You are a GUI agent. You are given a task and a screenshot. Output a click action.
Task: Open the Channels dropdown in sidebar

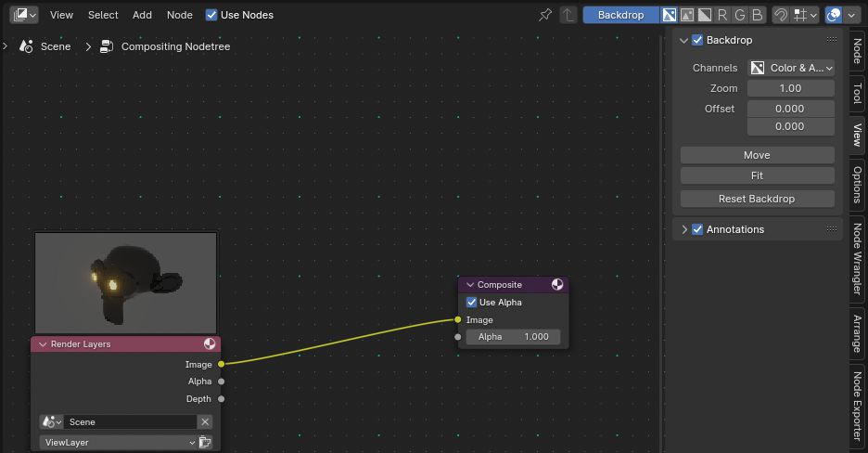pyautogui.click(x=791, y=68)
